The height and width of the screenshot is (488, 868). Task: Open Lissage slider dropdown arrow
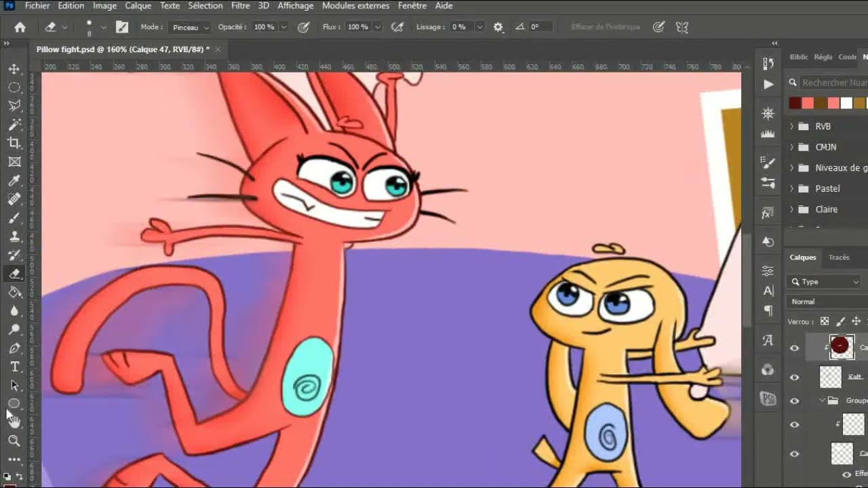point(479,27)
